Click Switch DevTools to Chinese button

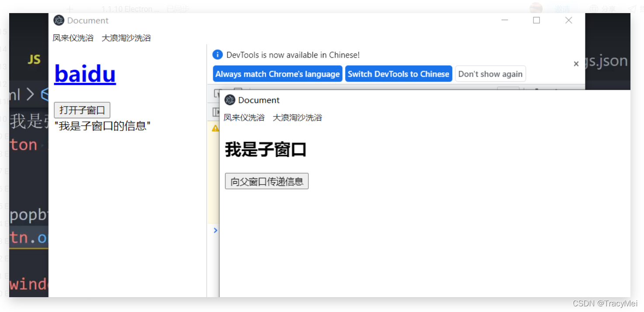[398, 74]
